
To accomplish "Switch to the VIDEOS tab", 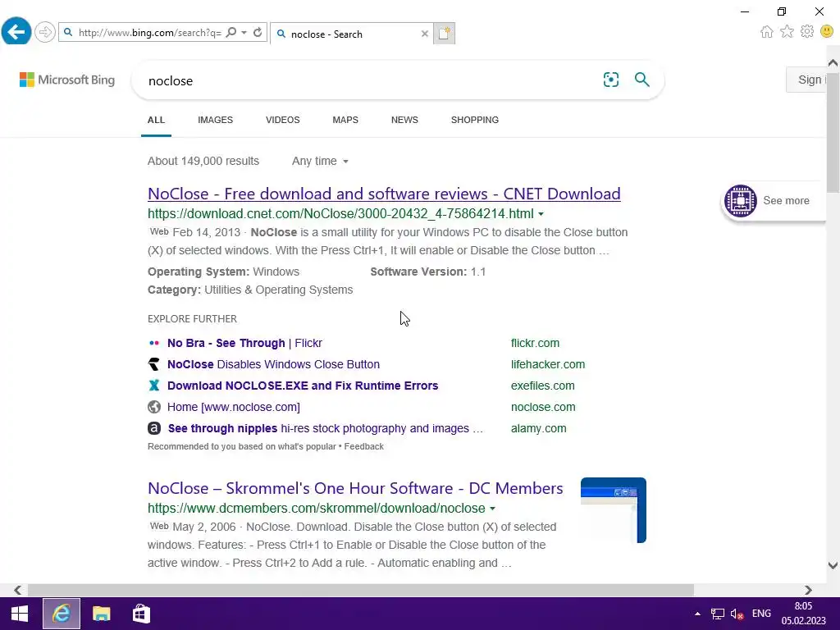I will click(283, 120).
